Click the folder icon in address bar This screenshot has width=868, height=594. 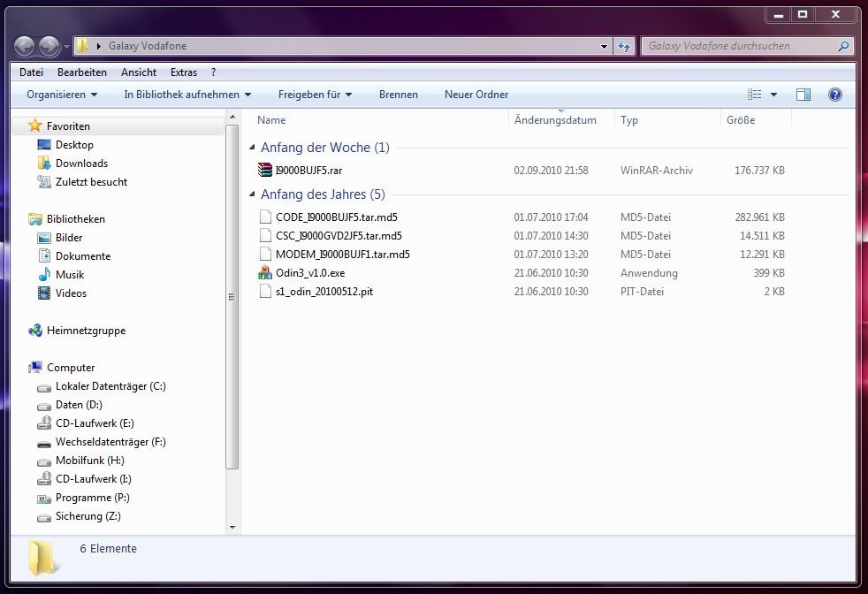pyautogui.click(x=82, y=45)
